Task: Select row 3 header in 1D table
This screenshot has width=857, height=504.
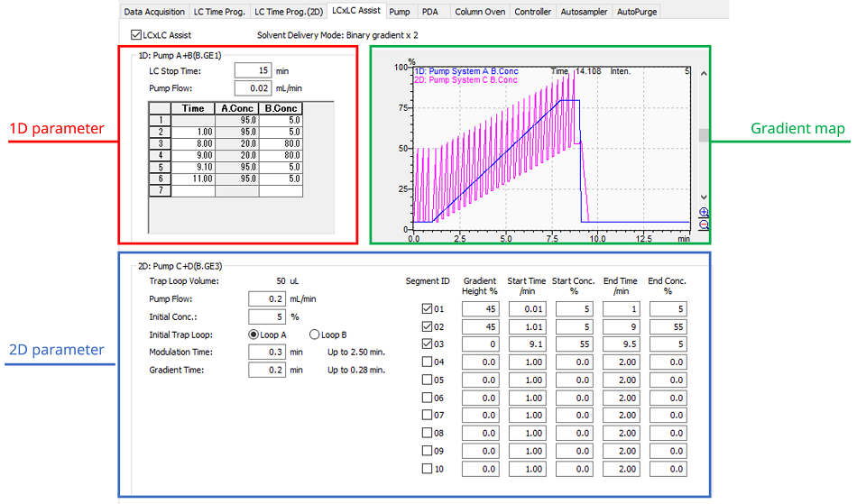Action: [160, 143]
